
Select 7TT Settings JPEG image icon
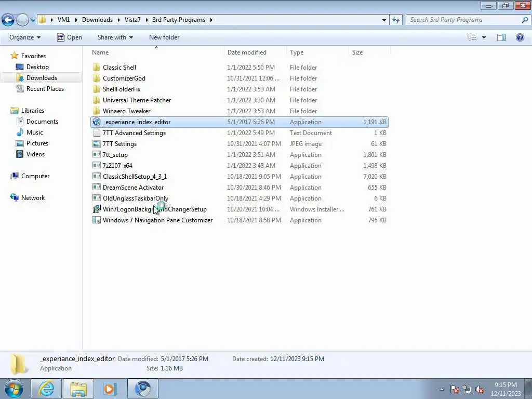97,143
